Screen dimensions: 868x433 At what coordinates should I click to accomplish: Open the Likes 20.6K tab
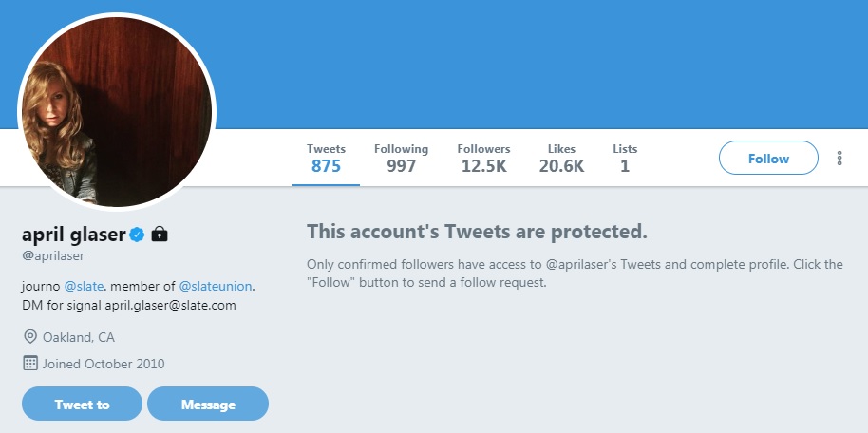click(561, 159)
